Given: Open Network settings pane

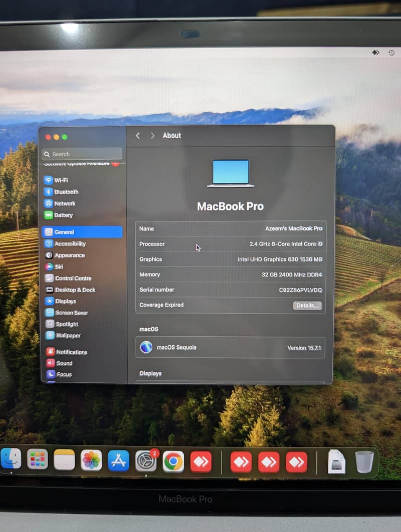Looking at the screenshot, I should [x=64, y=204].
